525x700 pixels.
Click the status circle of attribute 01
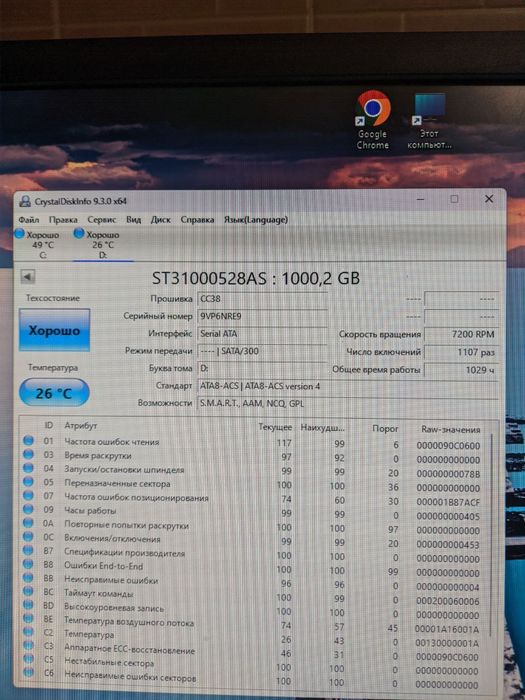(29, 441)
